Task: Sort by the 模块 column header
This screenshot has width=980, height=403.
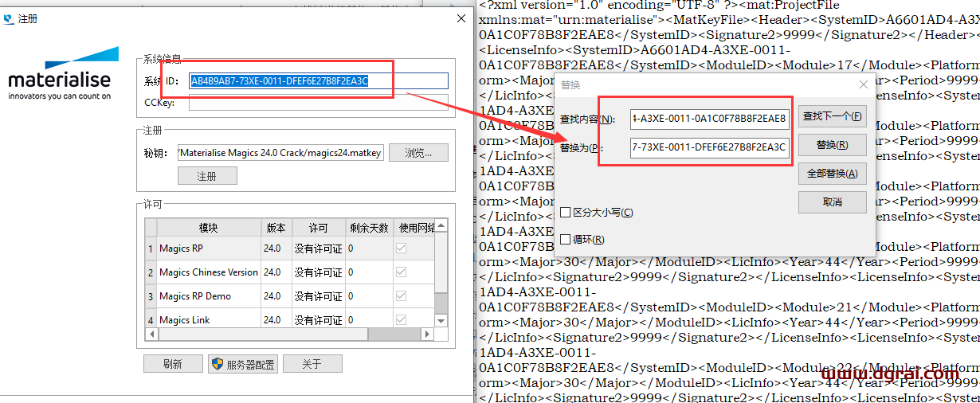Action: [x=209, y=228]
